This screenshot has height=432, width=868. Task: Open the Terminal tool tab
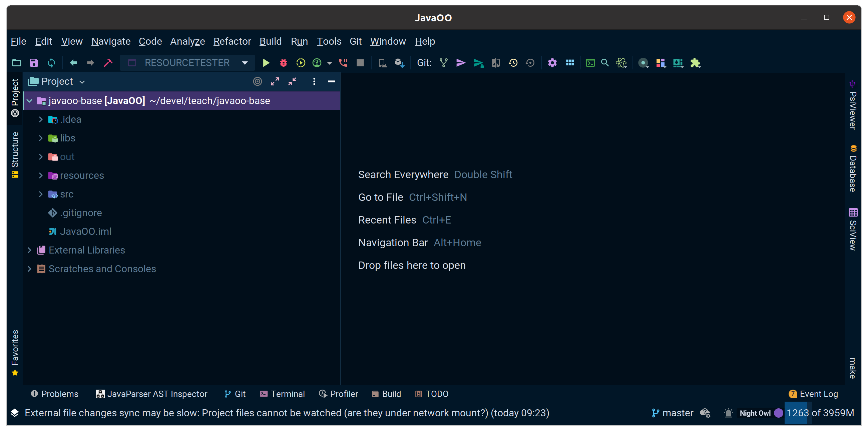(282, 394)
